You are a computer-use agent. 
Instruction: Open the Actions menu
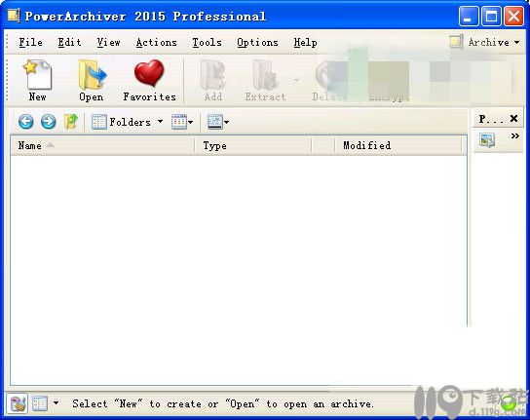157,42
